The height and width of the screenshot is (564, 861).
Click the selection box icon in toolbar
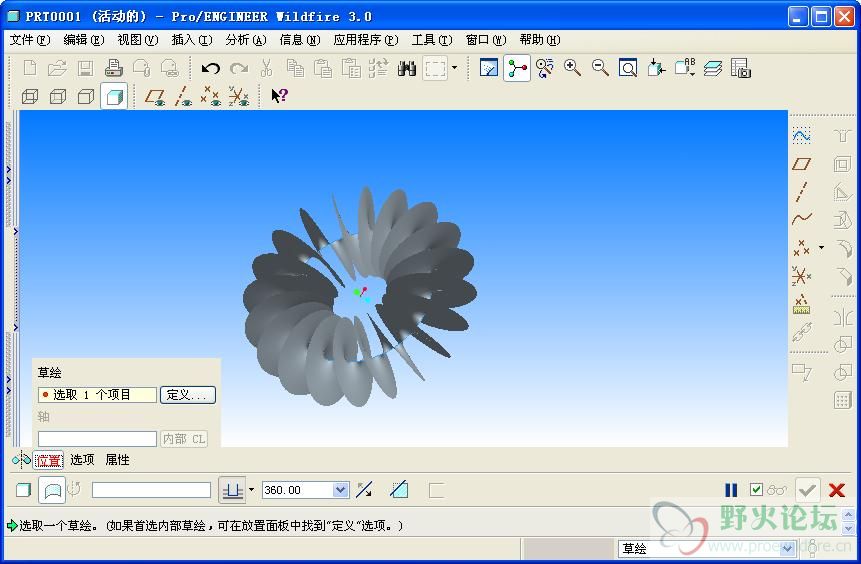pyautogui.click(x=435, y=68)
